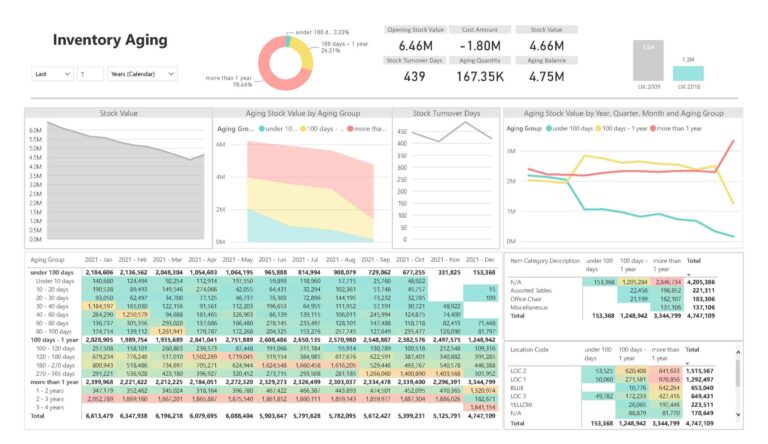Select the UK 2009 gray bar
This screenshot has height=444, width=768.
648,62
